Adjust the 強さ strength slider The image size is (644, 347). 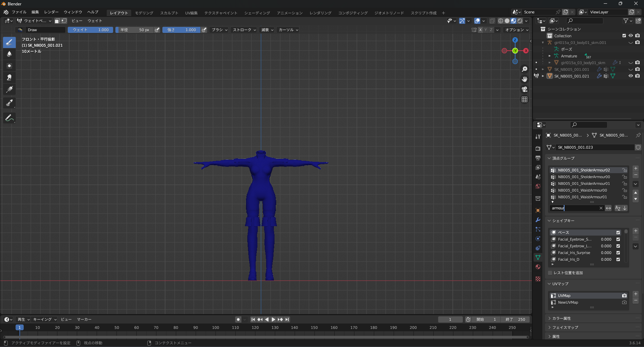coord(182,30)
